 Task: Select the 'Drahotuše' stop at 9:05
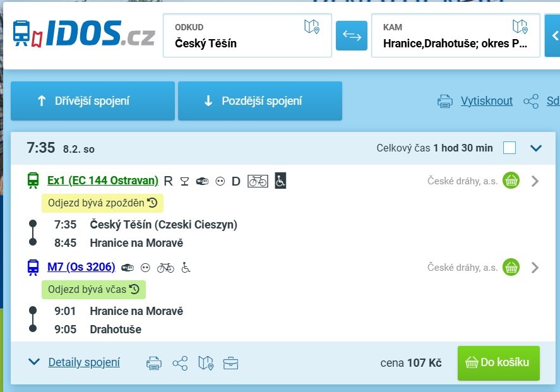116,330
